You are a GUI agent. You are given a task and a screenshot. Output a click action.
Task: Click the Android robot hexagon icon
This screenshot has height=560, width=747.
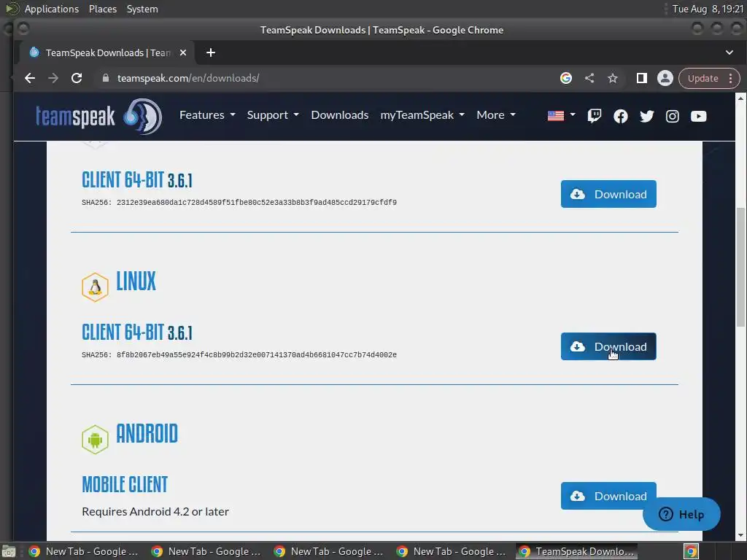pos(95,440)
